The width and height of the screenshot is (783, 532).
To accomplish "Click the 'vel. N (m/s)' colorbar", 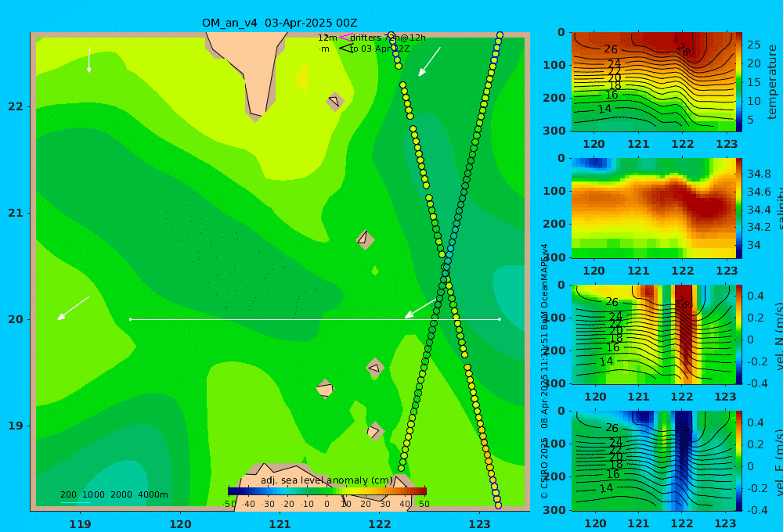I will point(739,334).
